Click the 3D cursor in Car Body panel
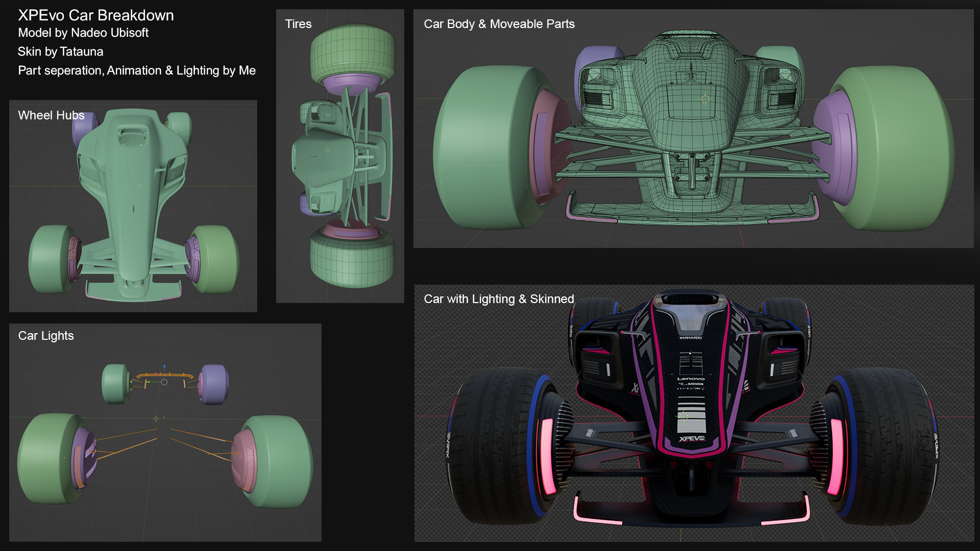This screenshot has height=551, width=980. pyautogui.click(x=705, y=99)
